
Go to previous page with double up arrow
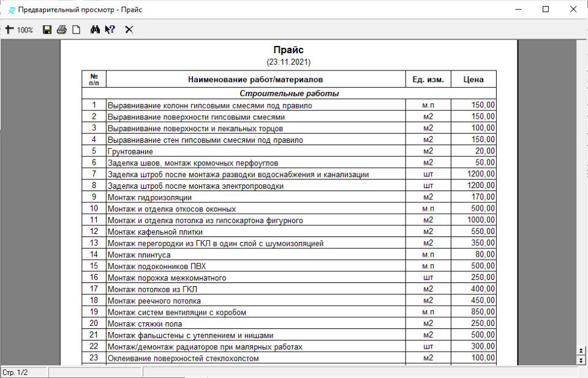pyautogui.click(x=582, y=350)
